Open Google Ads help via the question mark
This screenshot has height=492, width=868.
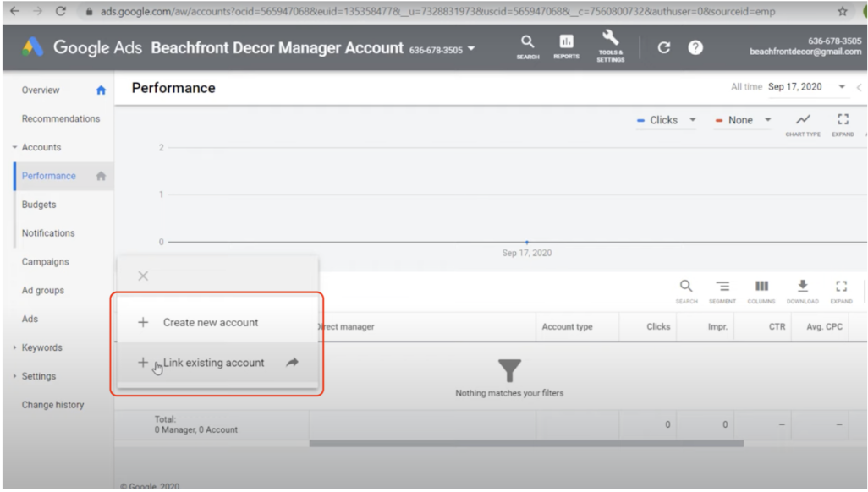pos(695,48)
